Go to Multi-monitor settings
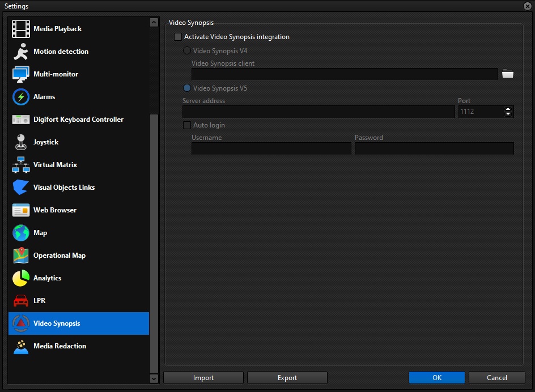 [78, 74]
